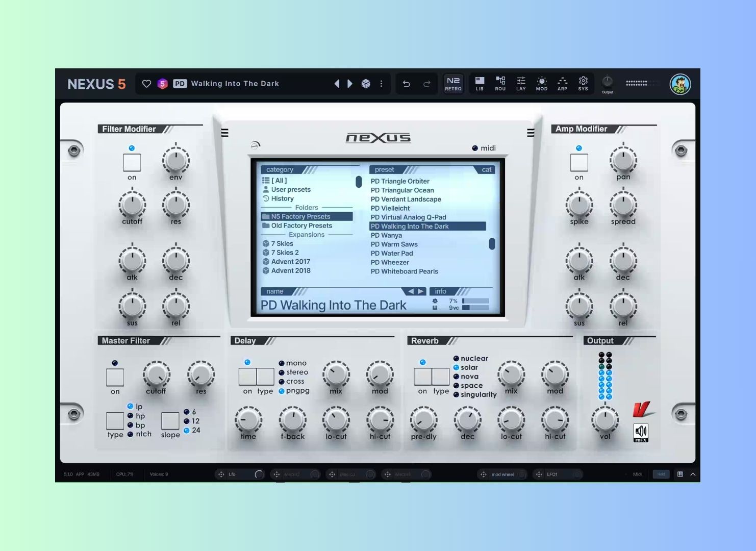Viewport: 756px width, 551px height.
Task: Click next arrow in name bar
Action: click(421, 291)
